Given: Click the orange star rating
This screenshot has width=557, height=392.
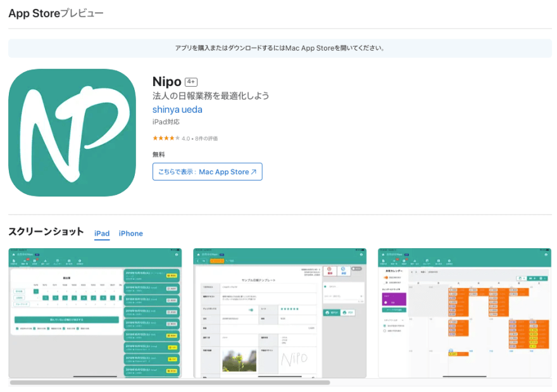Looking at the screenshot, I should tap(166, 138).
